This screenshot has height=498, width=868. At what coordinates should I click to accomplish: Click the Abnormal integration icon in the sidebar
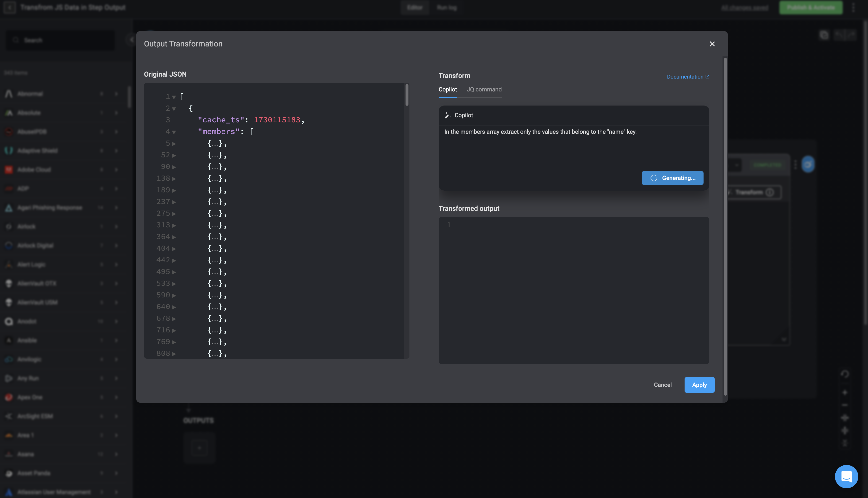[x=9, y=94]
